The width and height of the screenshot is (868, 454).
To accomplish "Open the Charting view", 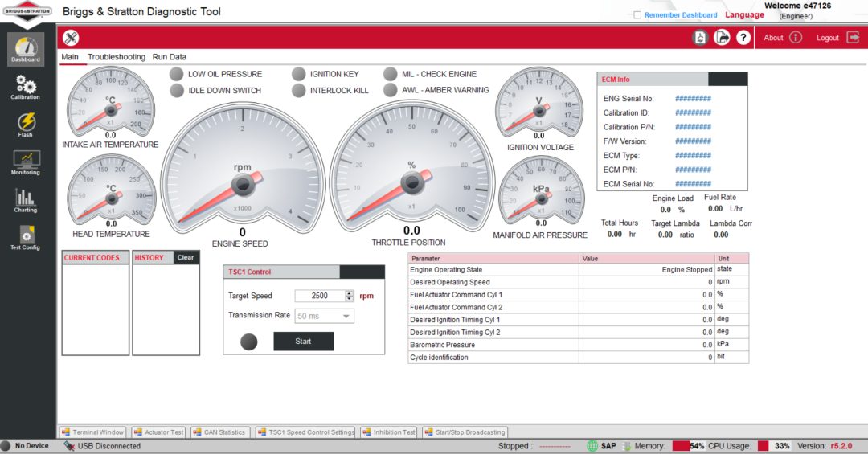I will (x=26, y=199).
